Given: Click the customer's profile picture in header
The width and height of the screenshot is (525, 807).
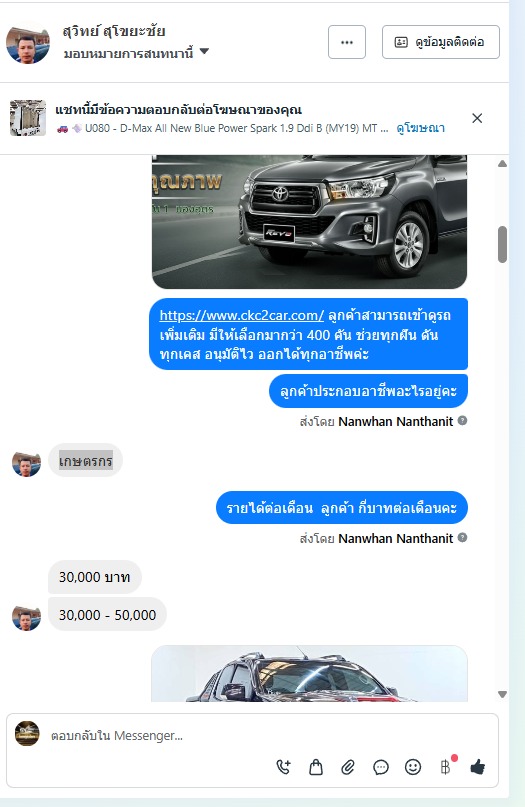Looking at the screenshot, I should coord(28,42).
